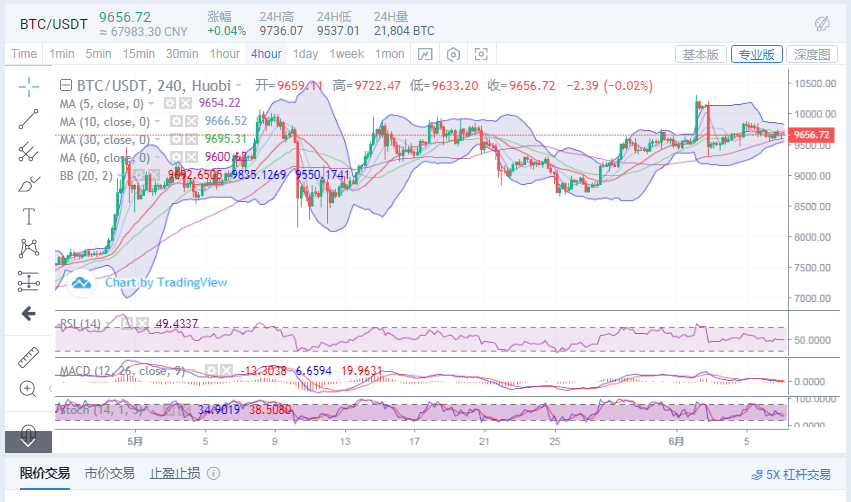The height and width of the screenshot is (502, 851).
Task: Expand the MA (5, close, 0) dropdown arrow
Action: coord(152,102)
